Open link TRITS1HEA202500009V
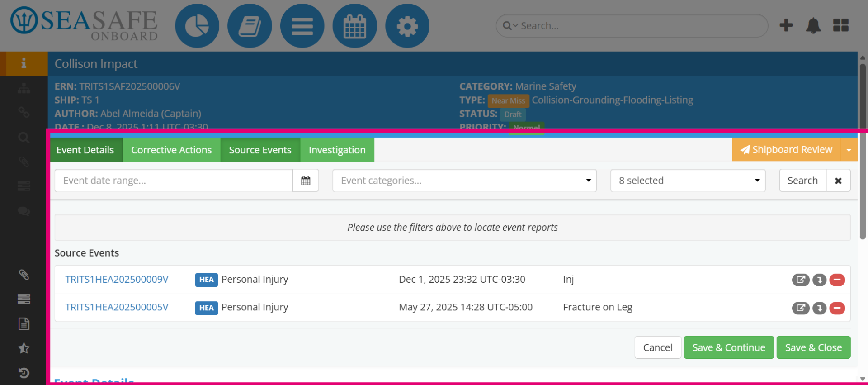Viewport: 868px width, 385px height. coord(117,280)
